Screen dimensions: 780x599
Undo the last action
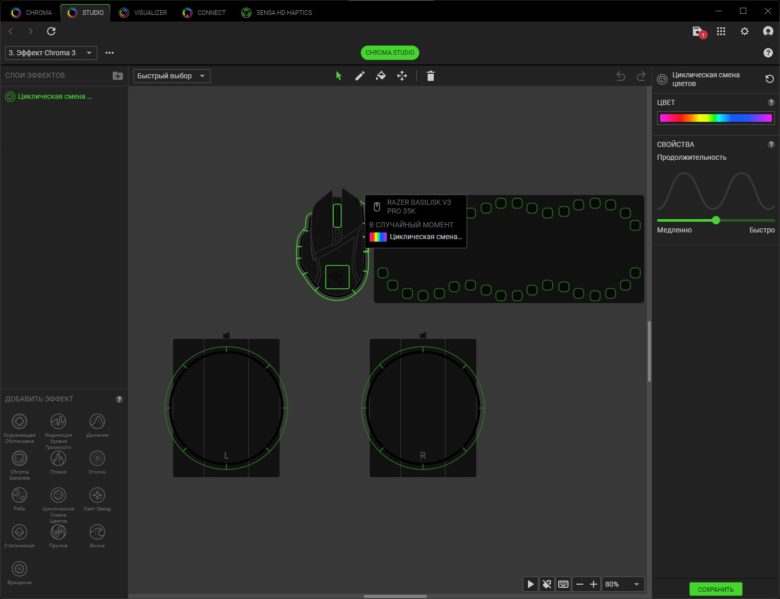620,76
